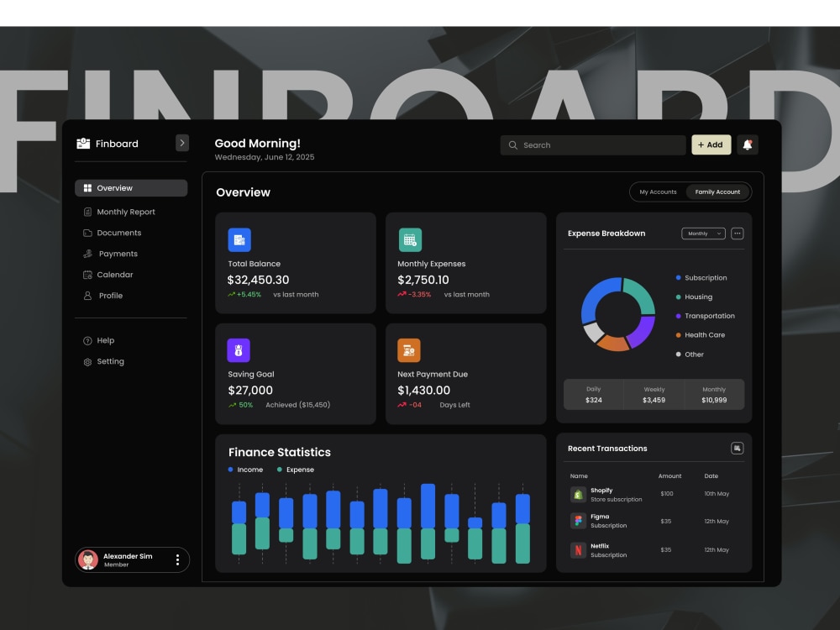Click the Documents folder icon

[x=87, y=233]
